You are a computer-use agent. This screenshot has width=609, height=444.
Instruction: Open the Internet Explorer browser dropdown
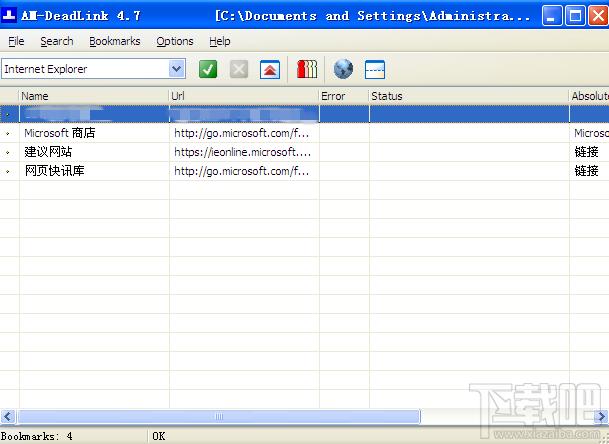[177, 69]
